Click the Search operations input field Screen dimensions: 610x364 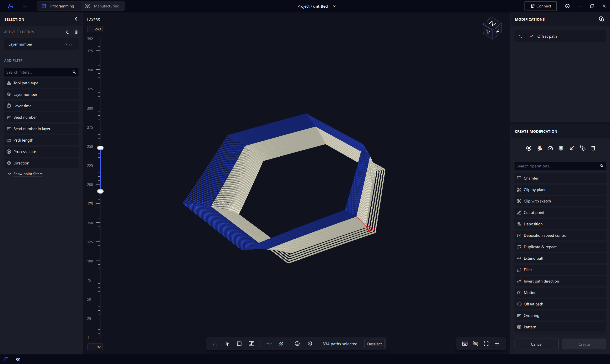(560, 166)
